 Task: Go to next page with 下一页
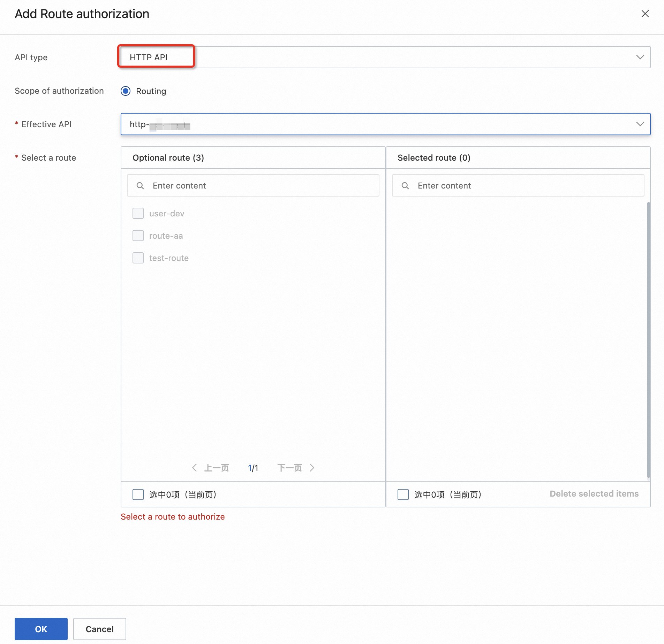296,468
